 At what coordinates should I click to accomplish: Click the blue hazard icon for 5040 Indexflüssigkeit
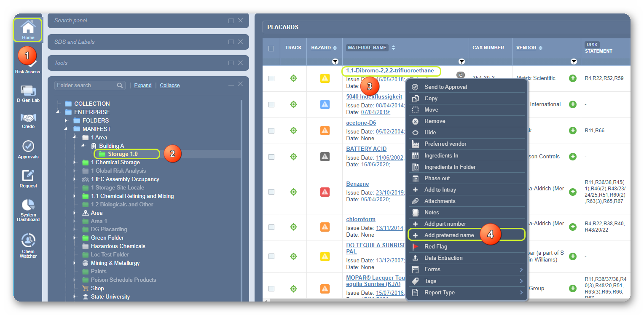325,104
